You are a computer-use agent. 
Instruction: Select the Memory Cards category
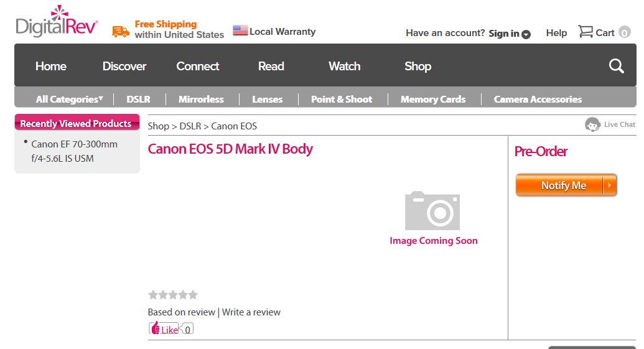point(433,99)
